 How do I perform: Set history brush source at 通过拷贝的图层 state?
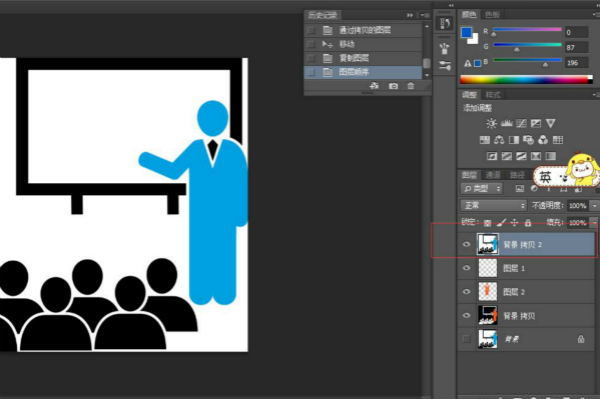pyautogui.click(x=311, y=30)
